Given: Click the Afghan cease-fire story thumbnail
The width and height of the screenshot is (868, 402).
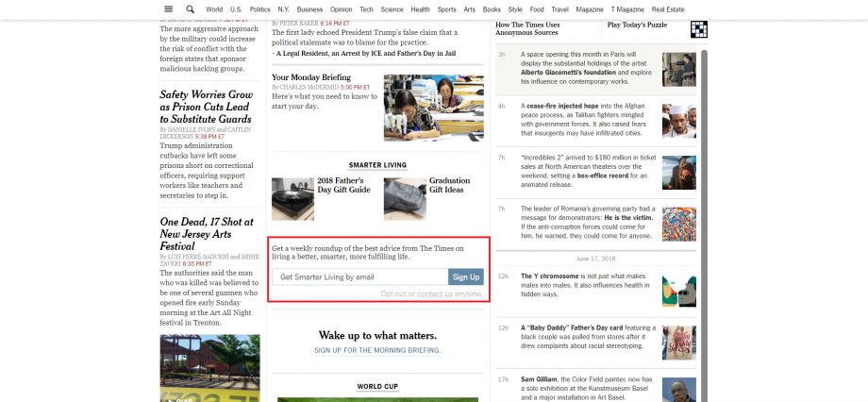Looking at the screenshot, I should (679, 121).
